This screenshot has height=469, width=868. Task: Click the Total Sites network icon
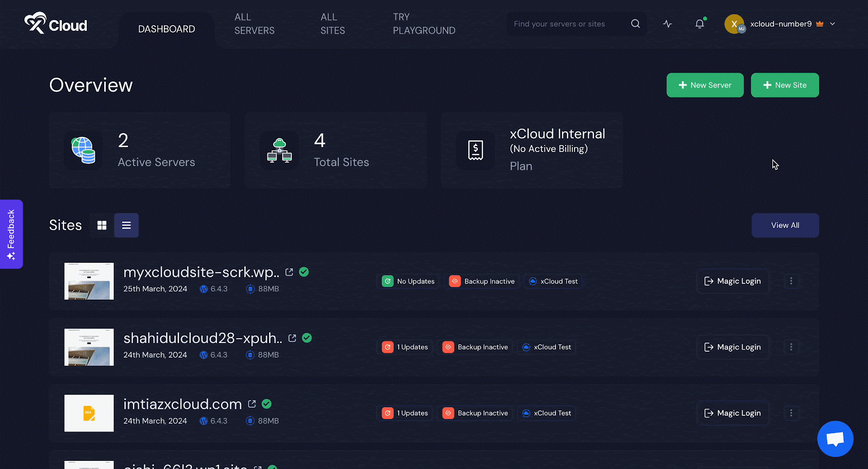pos(279,150)
